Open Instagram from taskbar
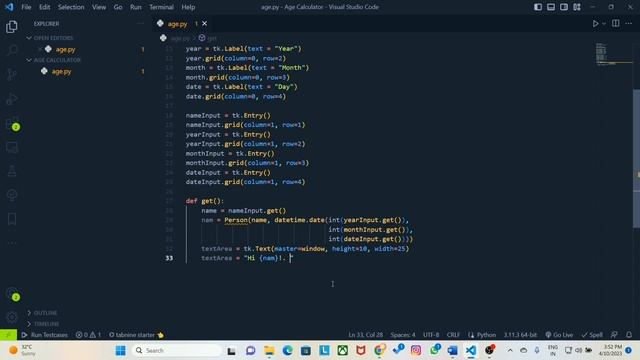 [416, 350]
